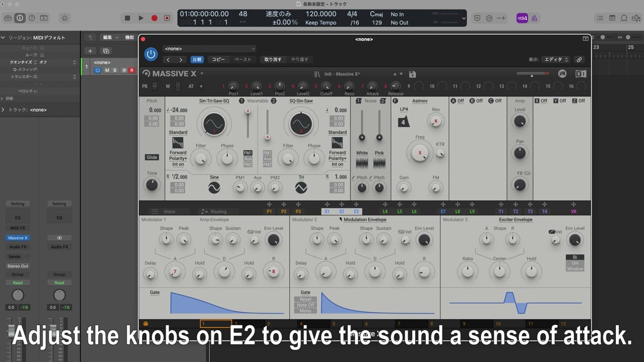Open the plugin preset <none> dropdown
The image size is (644, 362).
click(209, 49)
